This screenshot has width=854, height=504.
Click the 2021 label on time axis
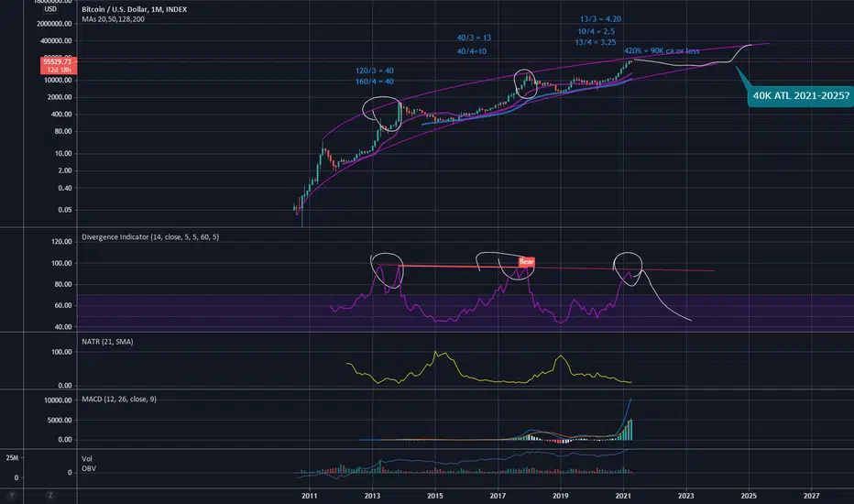pyautogui.click(x=623, y=496)
